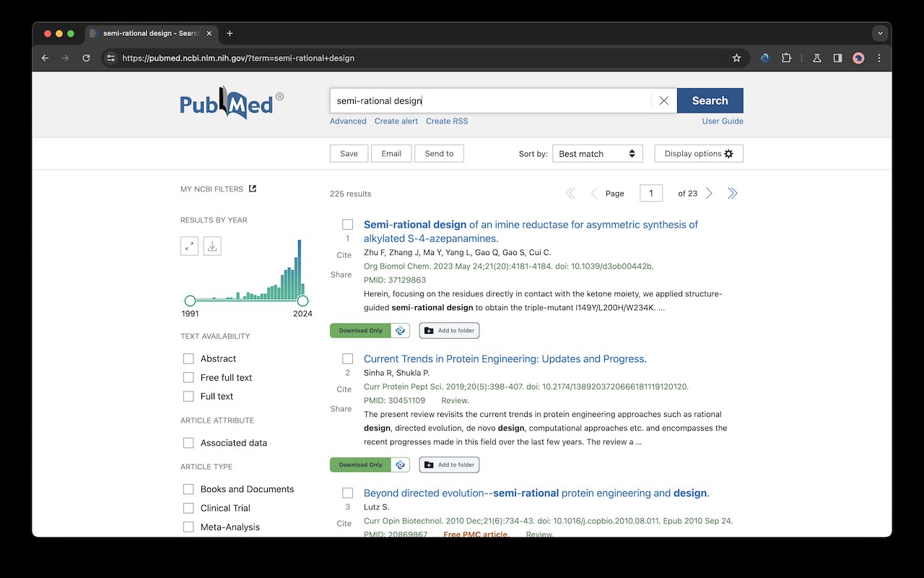This screenshot has height=578, width=924.
Task: Open the browser profile avatar
Action: 858,58
